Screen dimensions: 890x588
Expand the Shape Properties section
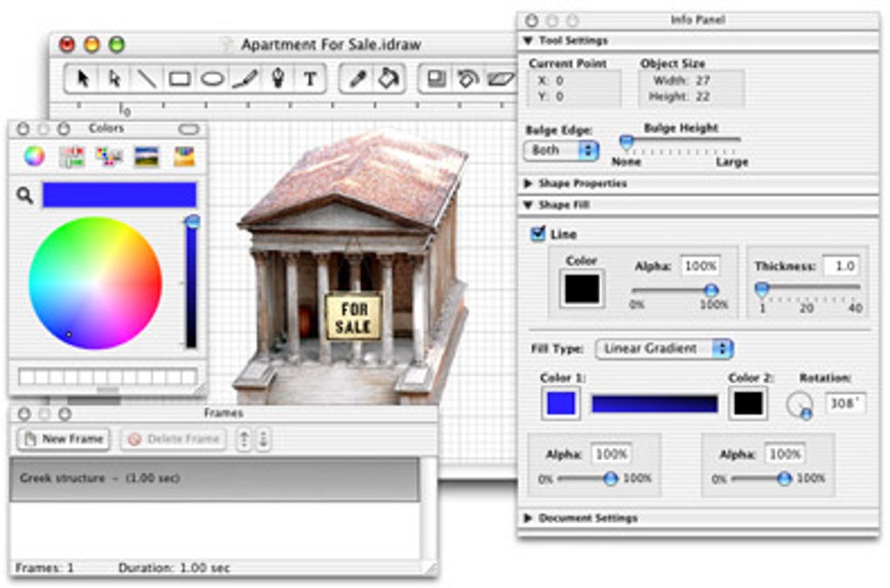tap(528, 183)
